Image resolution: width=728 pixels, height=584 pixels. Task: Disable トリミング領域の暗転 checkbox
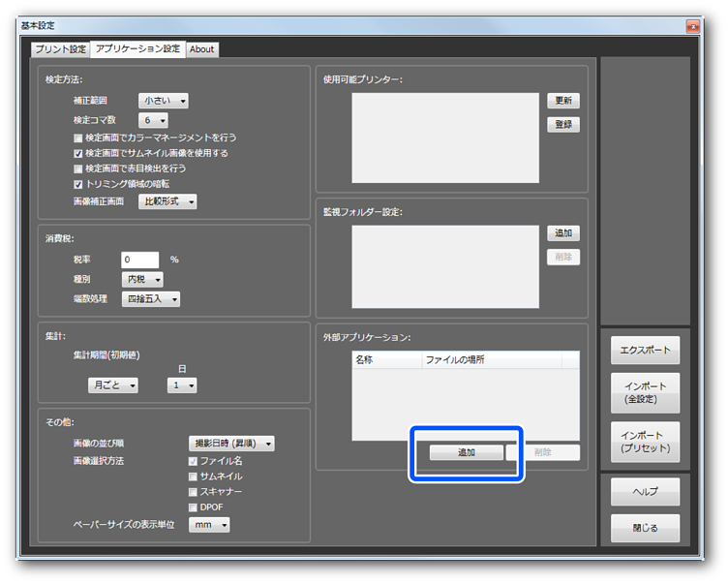pos(78,184)
